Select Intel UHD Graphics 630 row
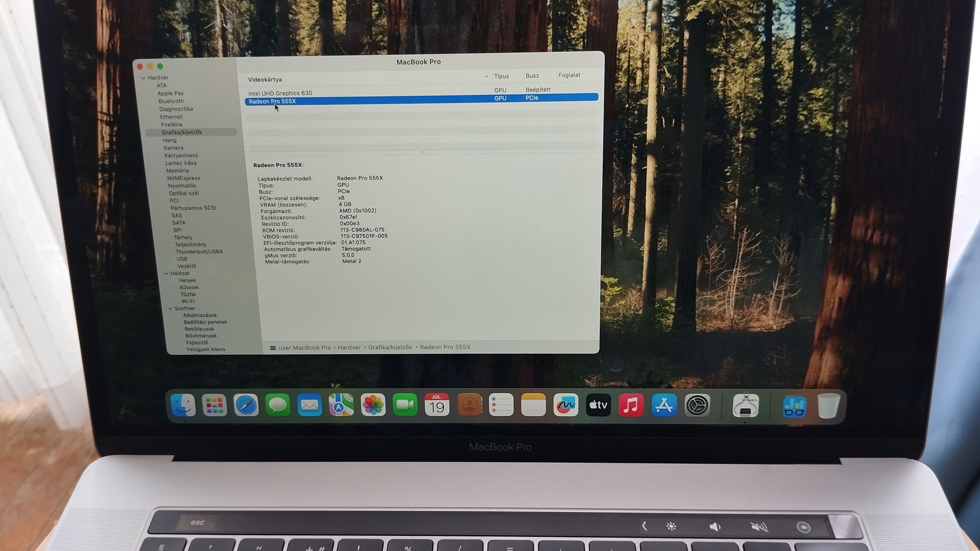 [x=280, y=93]
